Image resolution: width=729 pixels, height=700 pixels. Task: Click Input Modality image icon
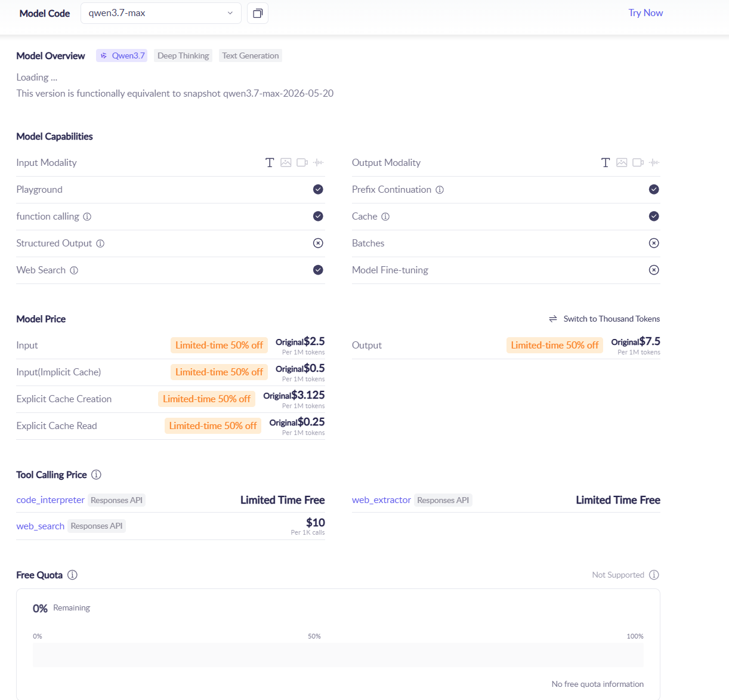point(286,162)
